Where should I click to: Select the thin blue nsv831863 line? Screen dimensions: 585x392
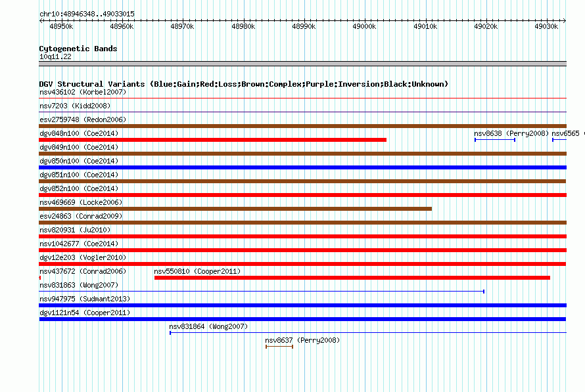tap(262, 292)
